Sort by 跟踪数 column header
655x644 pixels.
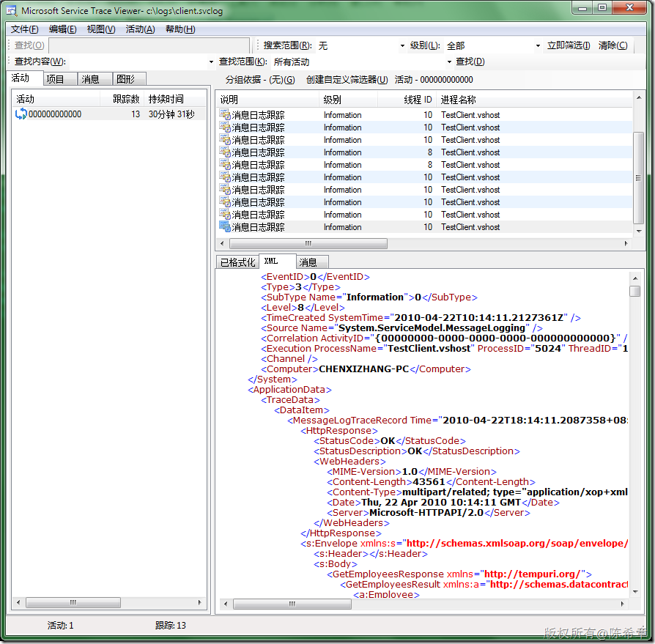click(122, 99)
